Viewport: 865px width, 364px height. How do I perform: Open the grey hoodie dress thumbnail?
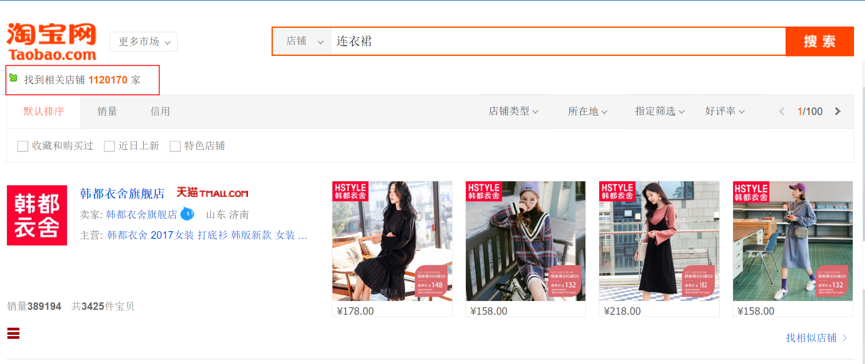pos(792,241)
